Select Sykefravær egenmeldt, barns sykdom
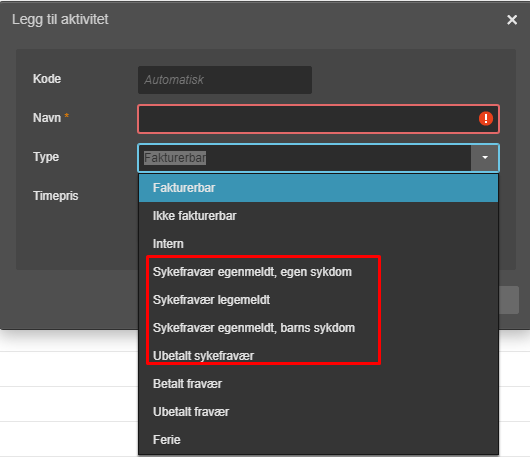 pyautogui.click(x=318, y=328)
